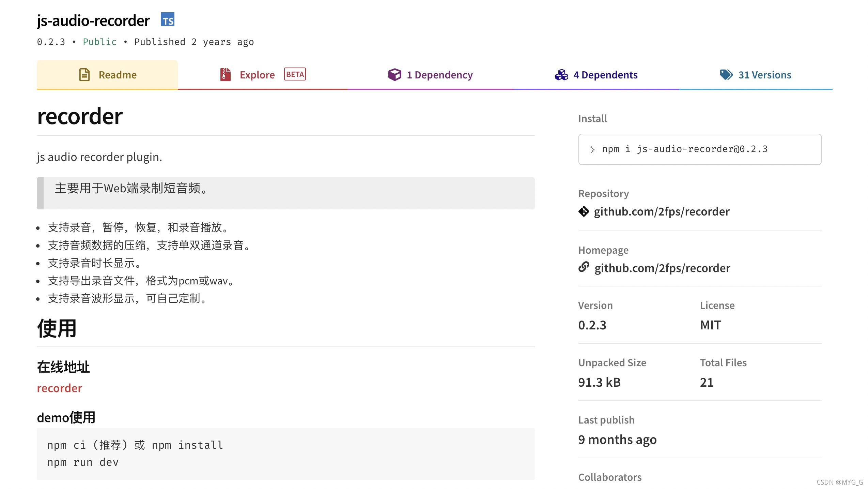Open the Repository github.com/2fps/recorder link

coord(662,211)
